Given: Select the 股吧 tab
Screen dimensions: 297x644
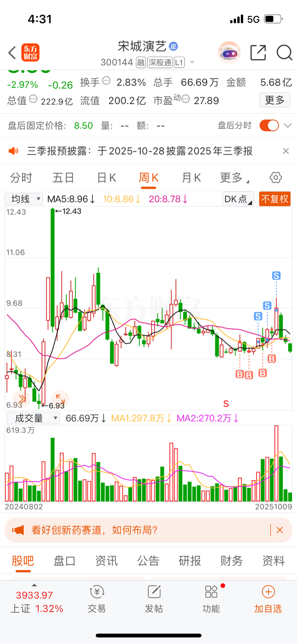Looking at the screenshot, I should coord(23,561).
